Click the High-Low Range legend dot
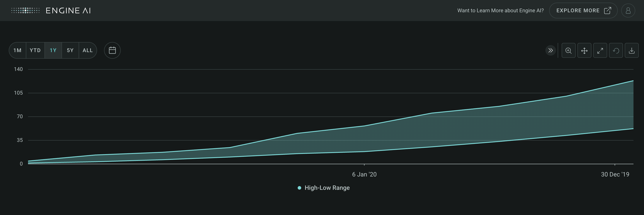 pyautogui.click(x=299, y=188)
